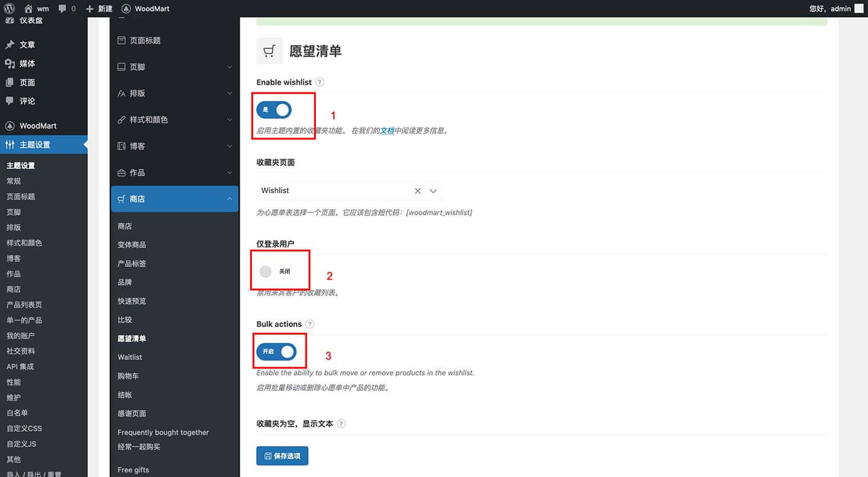Screen dimensions: 868x477
Task: Click the 页面标题 panel icon
Action: [121, 40]
